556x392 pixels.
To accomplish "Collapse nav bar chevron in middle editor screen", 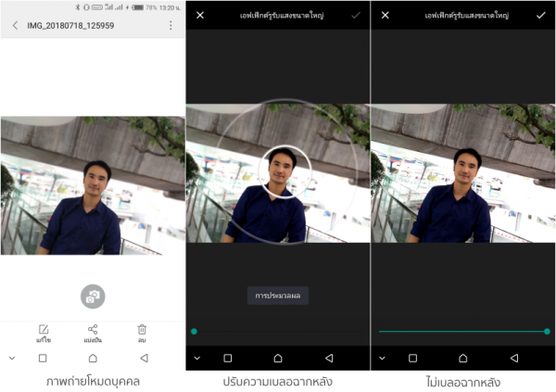I will coord(197,358).
